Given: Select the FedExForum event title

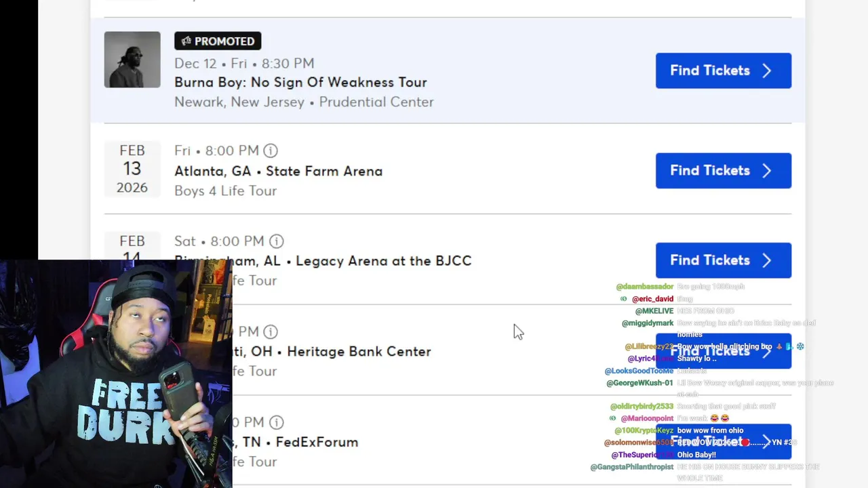Looking at the screenshot, I should 316,442.
